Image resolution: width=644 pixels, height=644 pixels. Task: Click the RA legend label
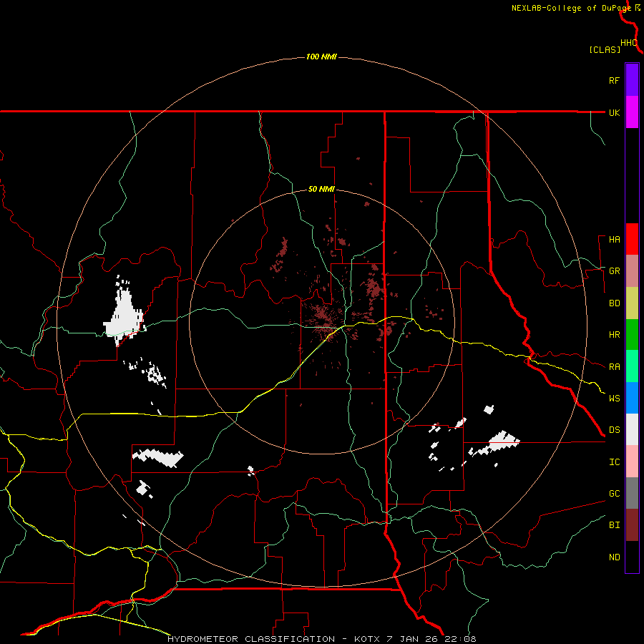click(x=614, y=367)
